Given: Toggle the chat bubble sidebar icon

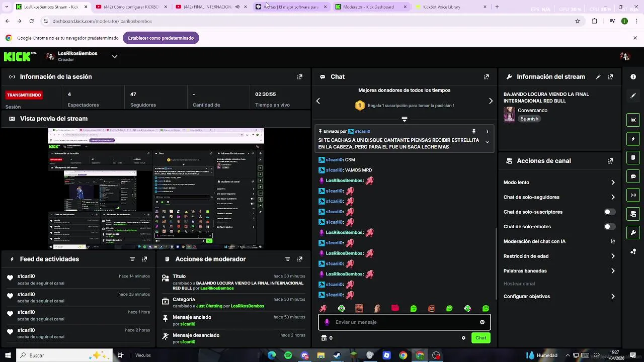Looking at the screenshot, I should tap(633, 176).
